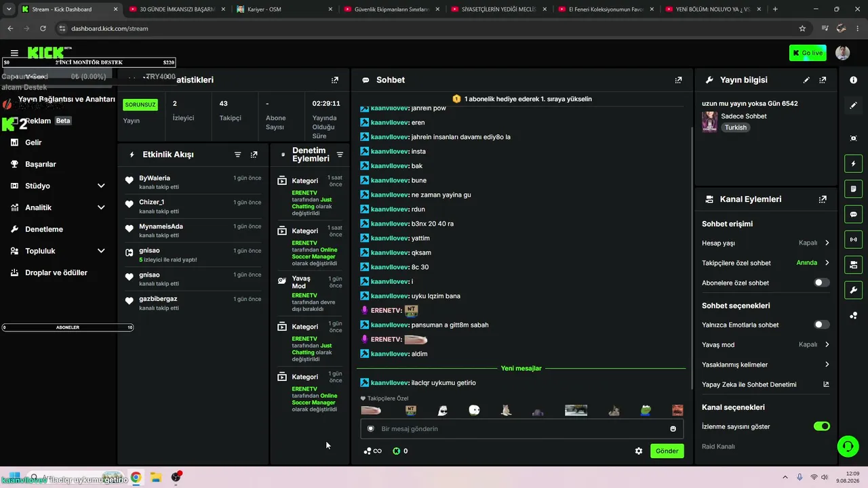Pop out the stream statistics panel
This screenshot has height=488, width=868.
[334, 80]
